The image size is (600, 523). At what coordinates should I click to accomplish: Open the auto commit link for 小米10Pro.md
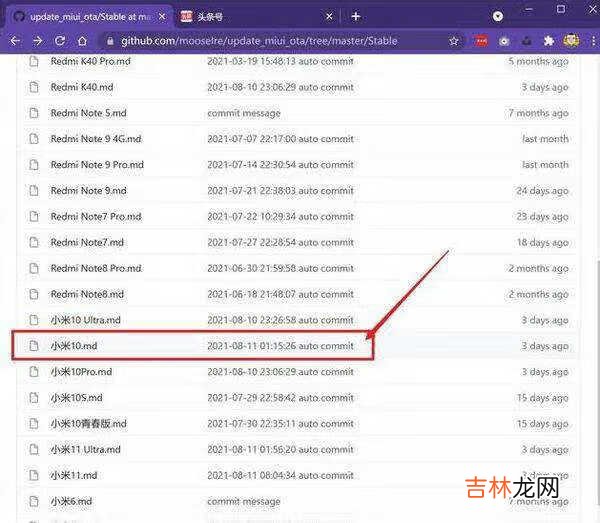(x=326, y=372)
